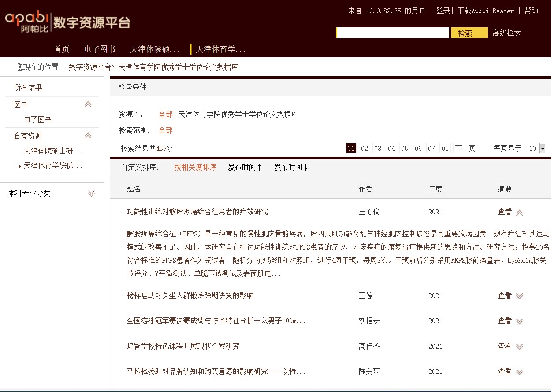Open 高级检索 advanced search link

click(506, 33)
